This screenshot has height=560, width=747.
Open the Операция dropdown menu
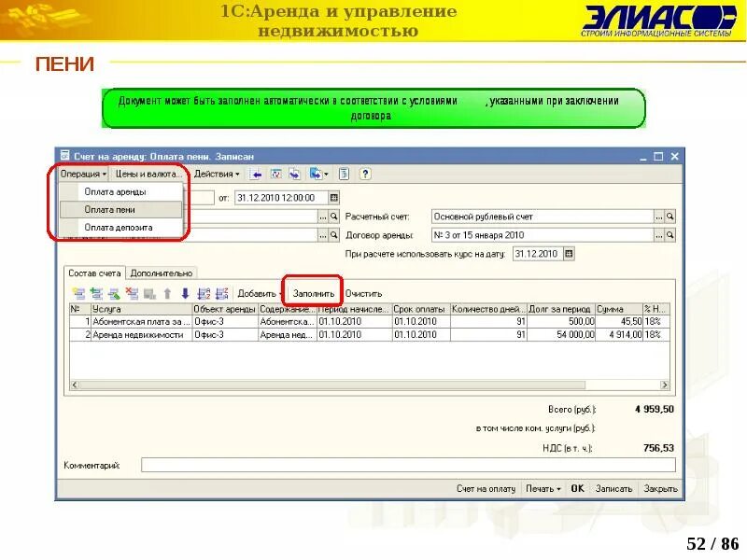point(83,175)
